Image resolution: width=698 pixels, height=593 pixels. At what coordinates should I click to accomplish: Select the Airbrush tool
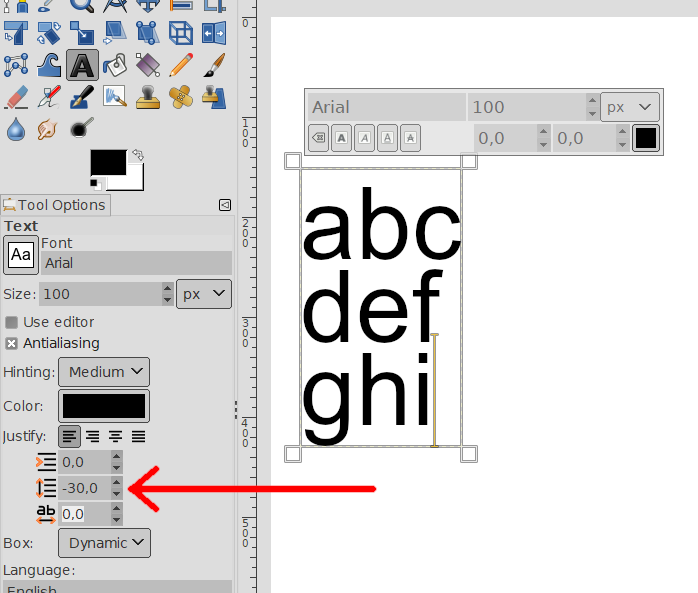(x=49, y=97)
